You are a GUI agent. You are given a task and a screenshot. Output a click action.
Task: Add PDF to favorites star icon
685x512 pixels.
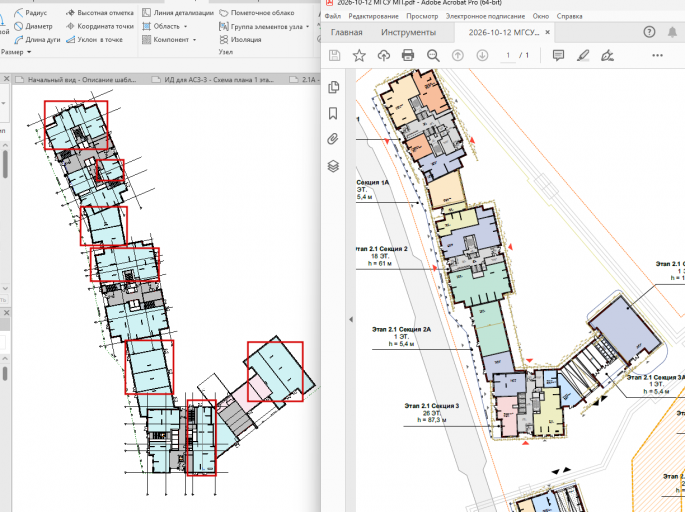point(359,55)
